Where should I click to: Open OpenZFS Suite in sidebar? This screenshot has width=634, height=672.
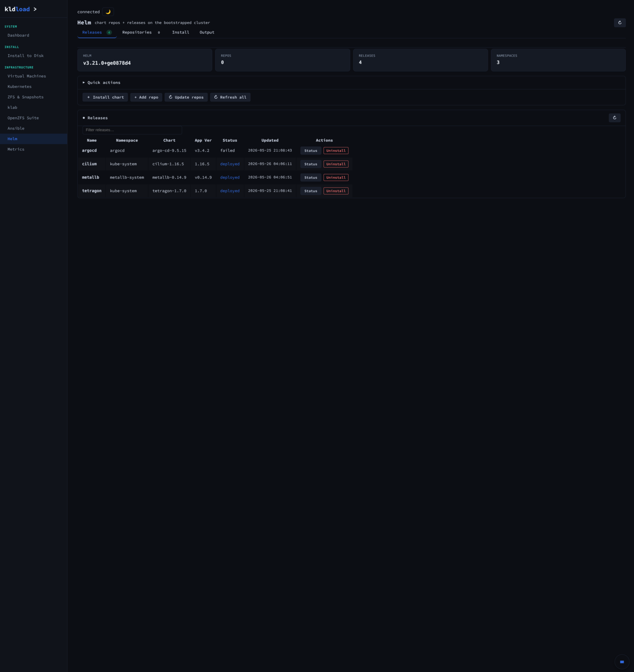tap(34, 118)
